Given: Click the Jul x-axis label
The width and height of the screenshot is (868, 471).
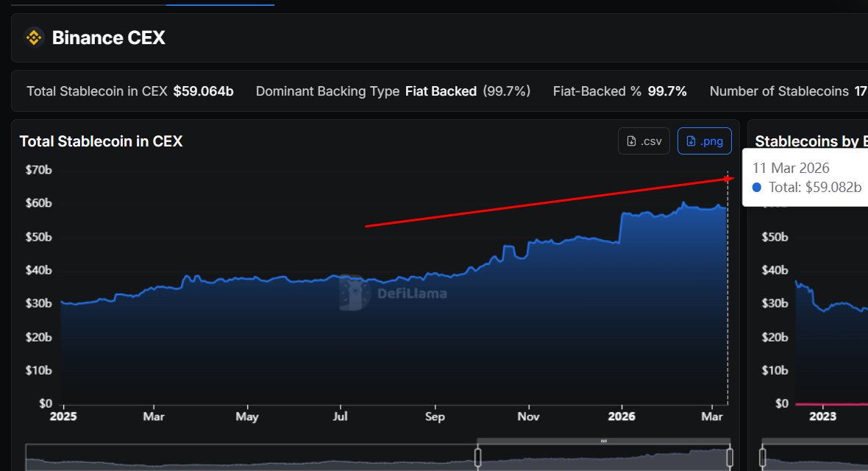Looking at the screenshot, I should tap(340, 417).
